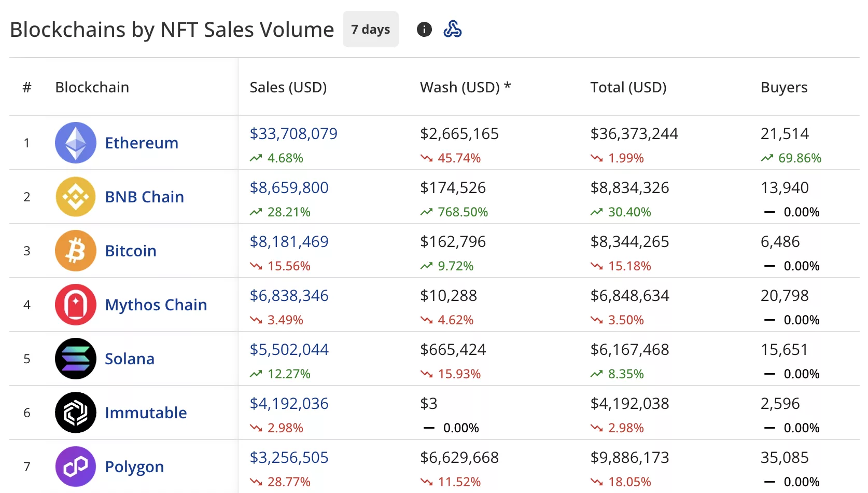868x493 pixels.
Task: Click the Blockchain column header
Action: click(92, 87)
